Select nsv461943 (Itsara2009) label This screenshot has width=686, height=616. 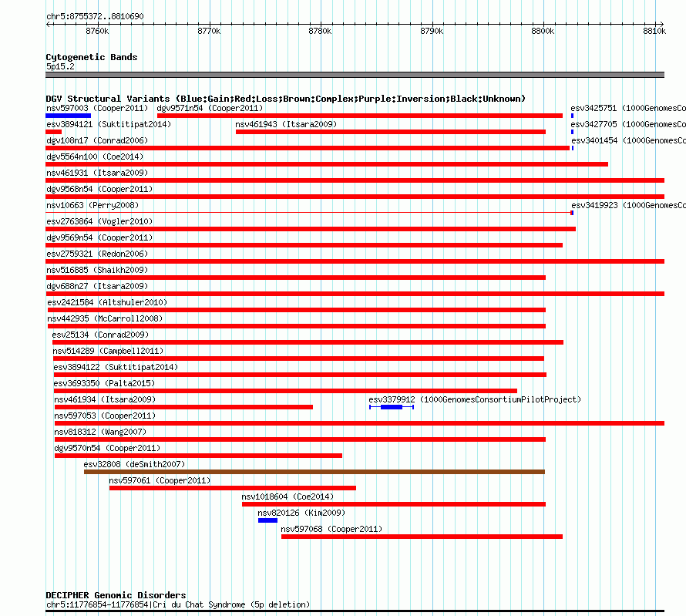286,124
